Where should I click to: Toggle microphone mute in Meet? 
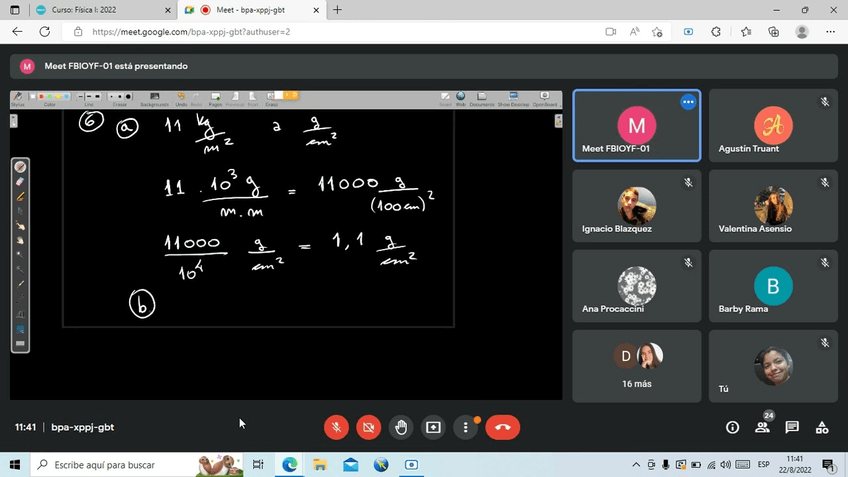(336, 427)
